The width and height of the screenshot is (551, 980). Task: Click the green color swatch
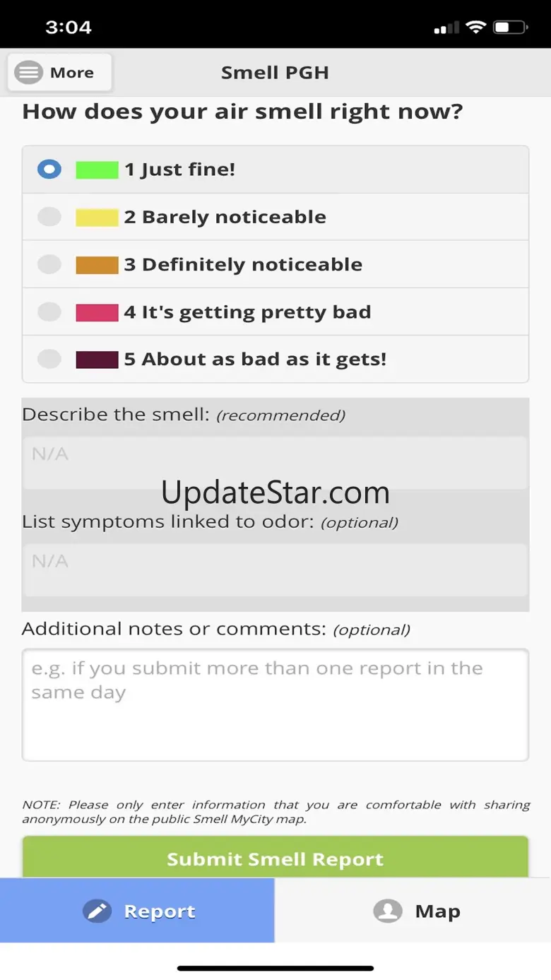point(97,170)
